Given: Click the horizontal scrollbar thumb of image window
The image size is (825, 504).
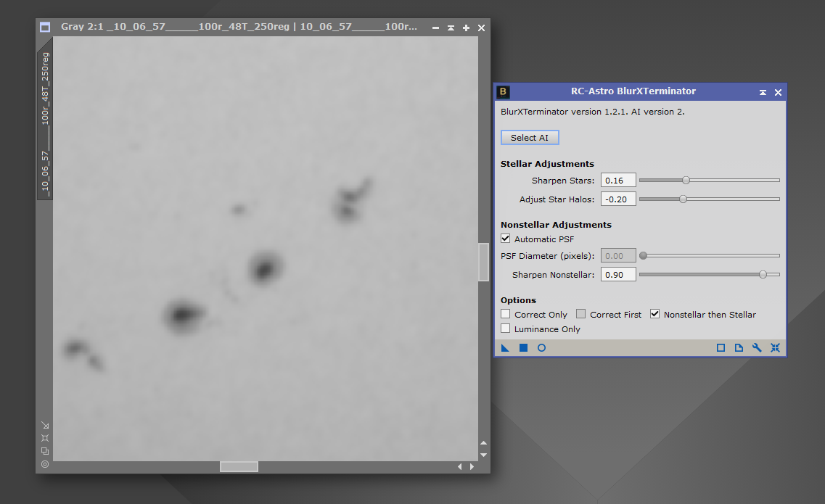Looking at the screenshot, I should pyautogui.click(x=239, y=466).
